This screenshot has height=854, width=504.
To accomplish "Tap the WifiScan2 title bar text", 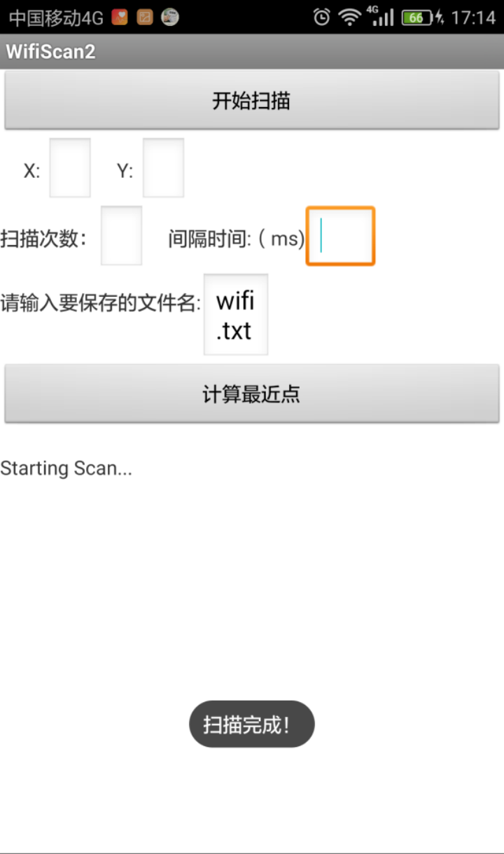I will click(51, 51).
